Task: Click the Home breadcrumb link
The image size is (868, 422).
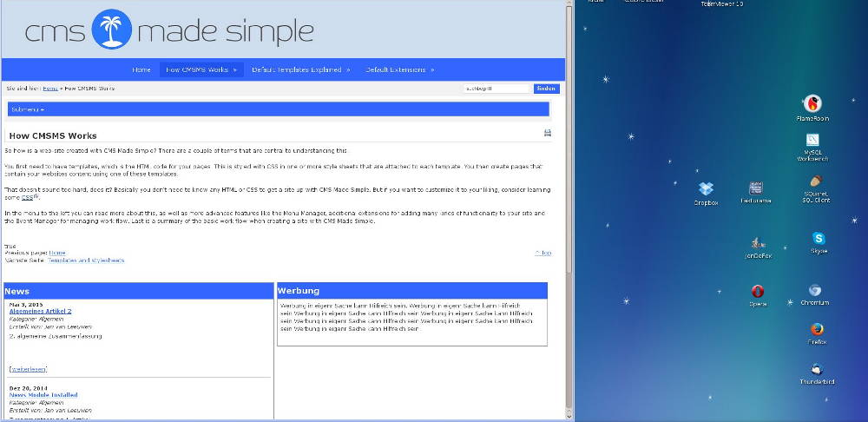Action: tap(50, 89)
